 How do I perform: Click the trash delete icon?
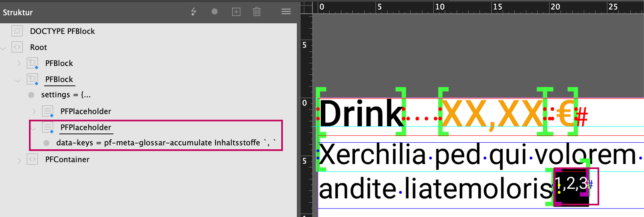click(x=257, y=12)
